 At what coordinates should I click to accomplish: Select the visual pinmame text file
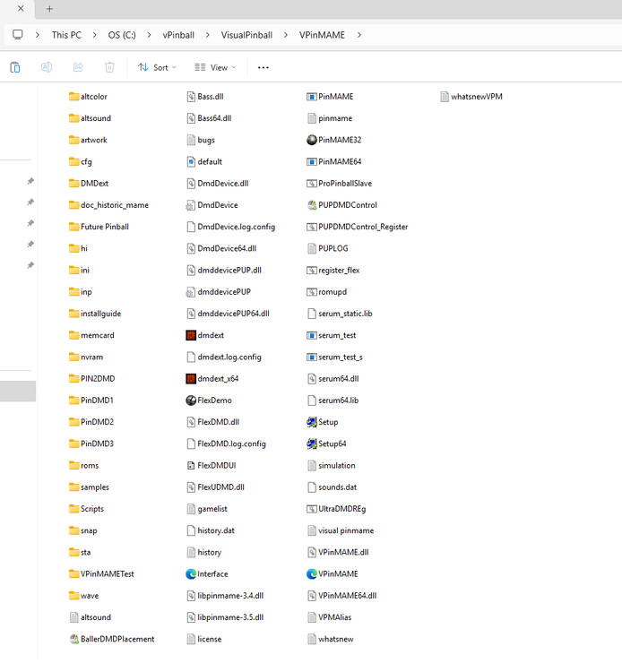341,530
